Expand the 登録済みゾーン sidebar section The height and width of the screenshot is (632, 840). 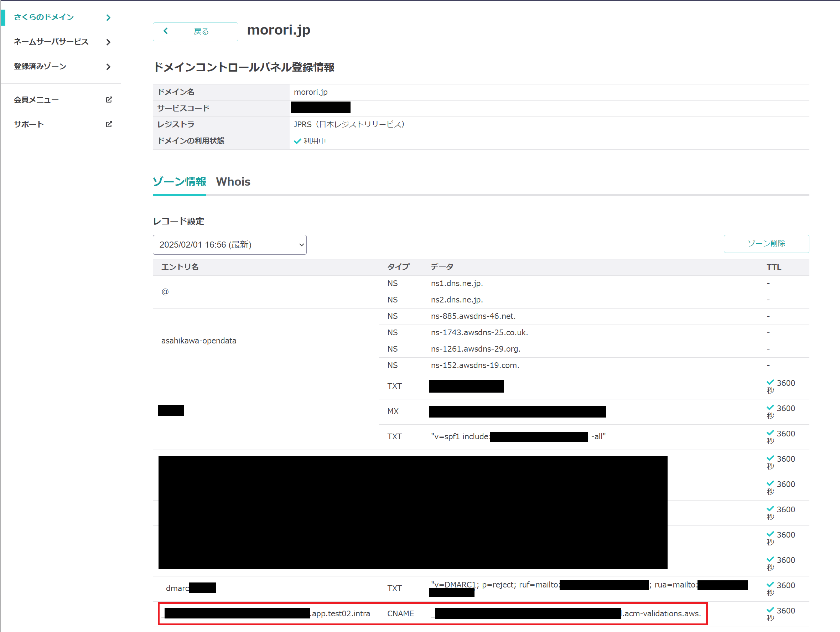pos(40,67)
